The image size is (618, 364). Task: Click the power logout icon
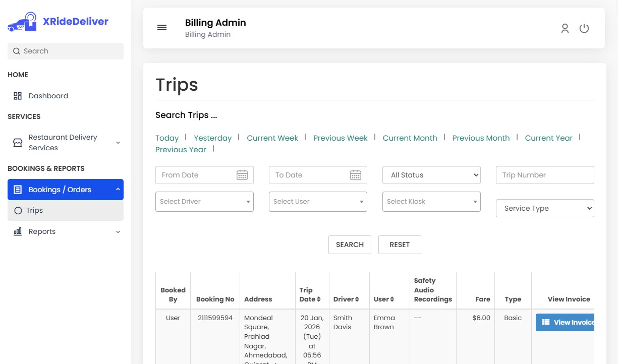(584, 29)
